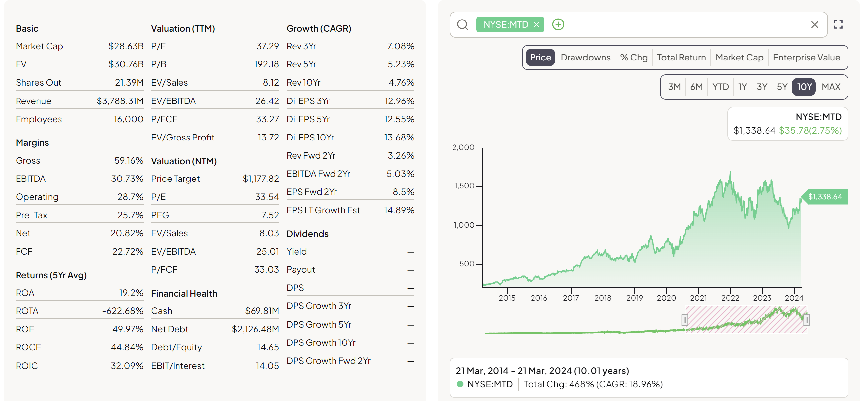Switch to Market Cap chart
This screenshot has width=868, height=401.
tap(739, 58)
